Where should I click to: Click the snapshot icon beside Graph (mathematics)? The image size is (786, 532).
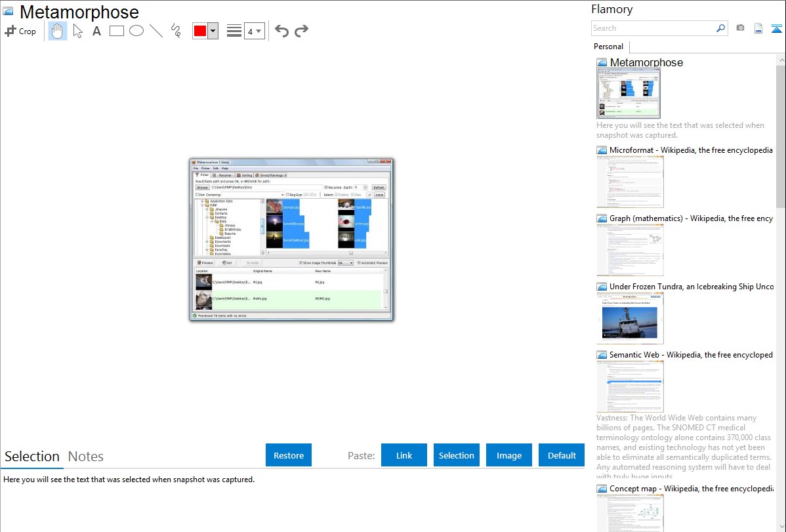pos(602,218)
